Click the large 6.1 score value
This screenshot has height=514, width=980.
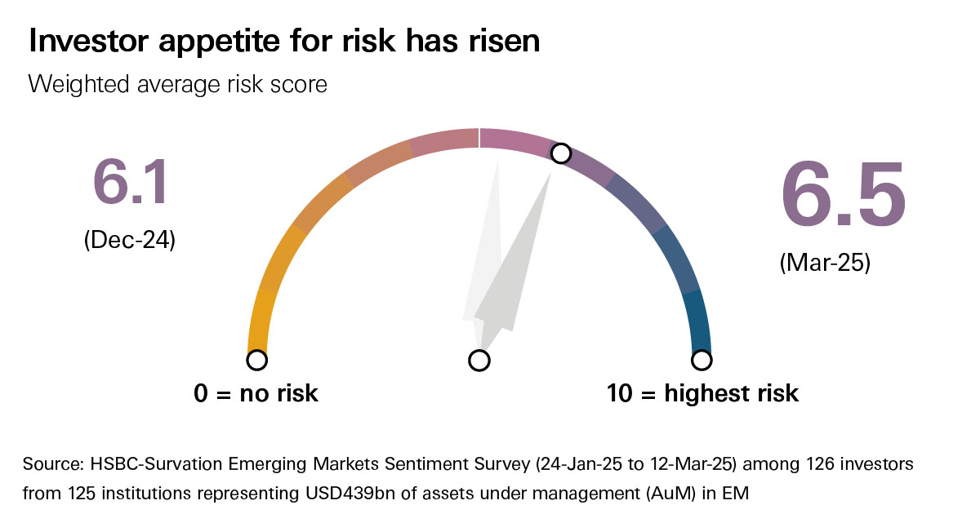coord(131,183)
